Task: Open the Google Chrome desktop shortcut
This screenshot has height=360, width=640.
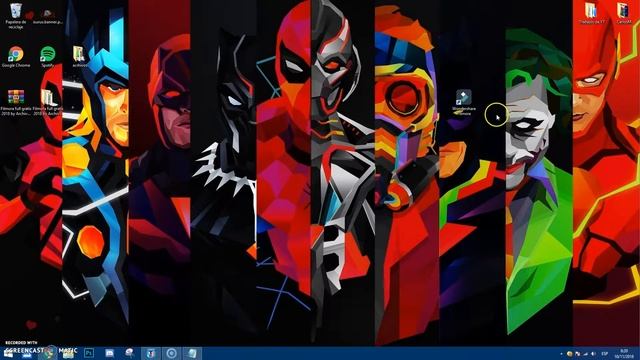Action: [x=16, y=57]
